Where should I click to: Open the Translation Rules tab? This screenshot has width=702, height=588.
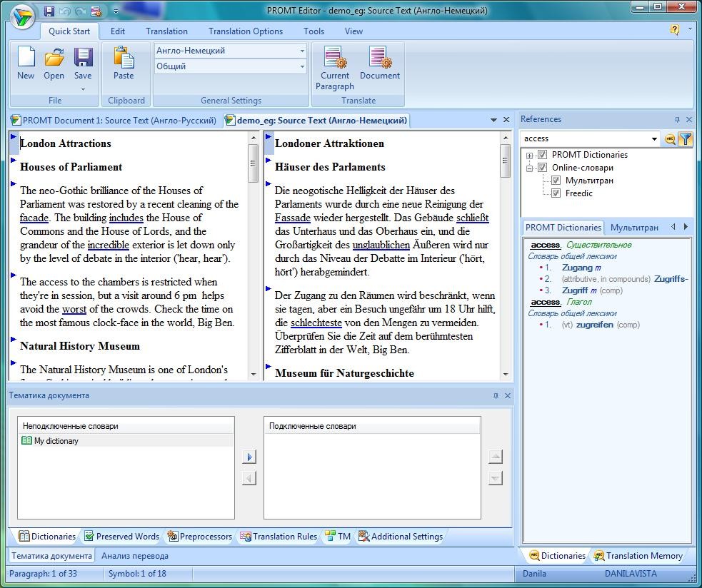(x=279, y=536)
